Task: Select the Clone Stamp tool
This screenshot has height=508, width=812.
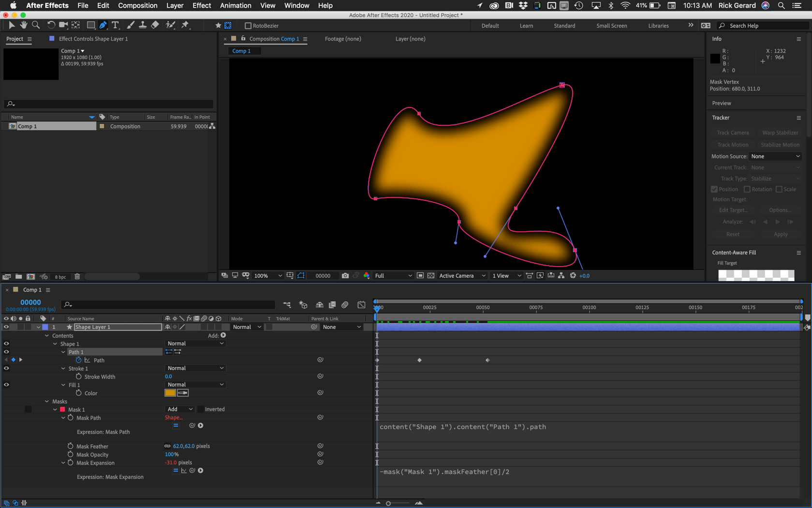Action: coord(143,25)
